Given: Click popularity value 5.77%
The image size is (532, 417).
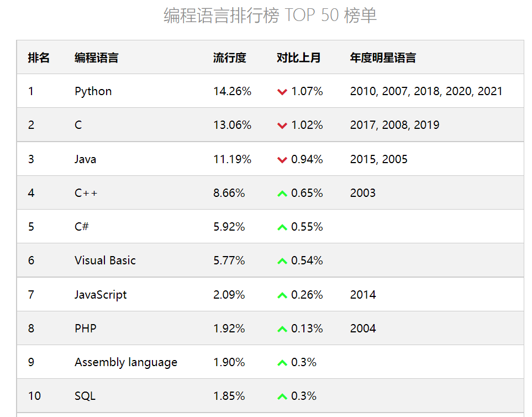Looking at the screenshot, I should tap(229, 260).
